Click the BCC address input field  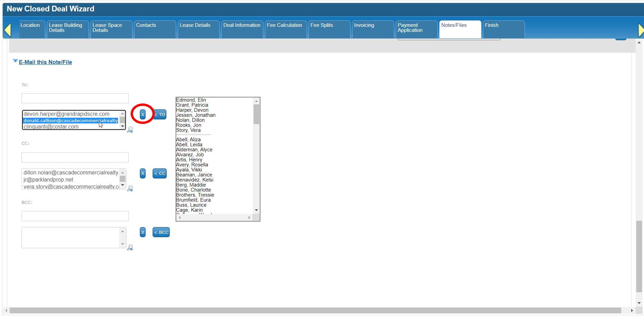75,216
